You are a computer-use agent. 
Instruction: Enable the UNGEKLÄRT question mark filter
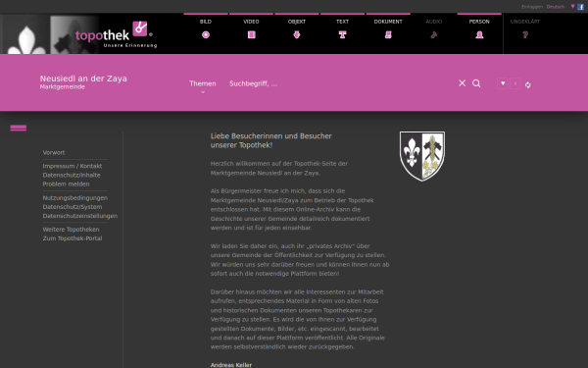(525, 35)
